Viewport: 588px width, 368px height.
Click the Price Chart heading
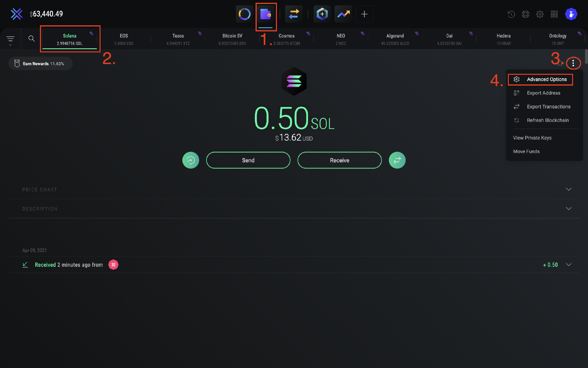coord(40,189)
